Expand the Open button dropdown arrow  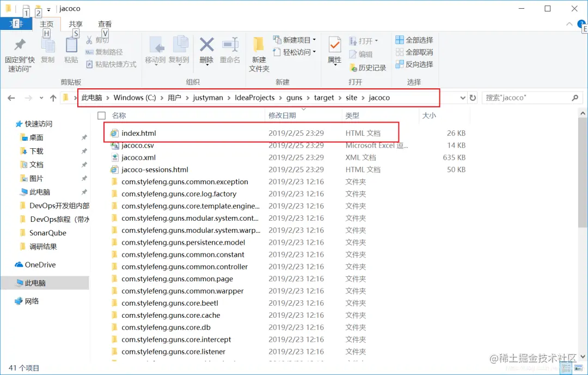pyautogui.click(x=376, y=40)
